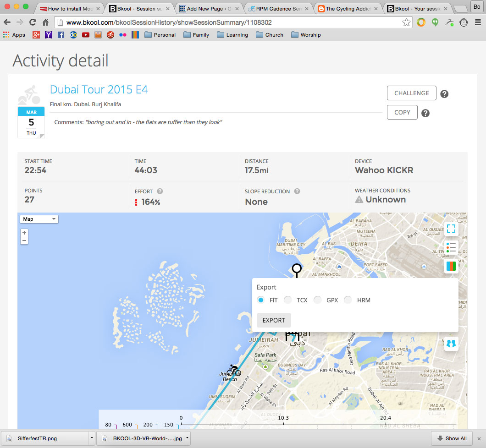Click the cyclist marker on the map

(x=233, y=370)
